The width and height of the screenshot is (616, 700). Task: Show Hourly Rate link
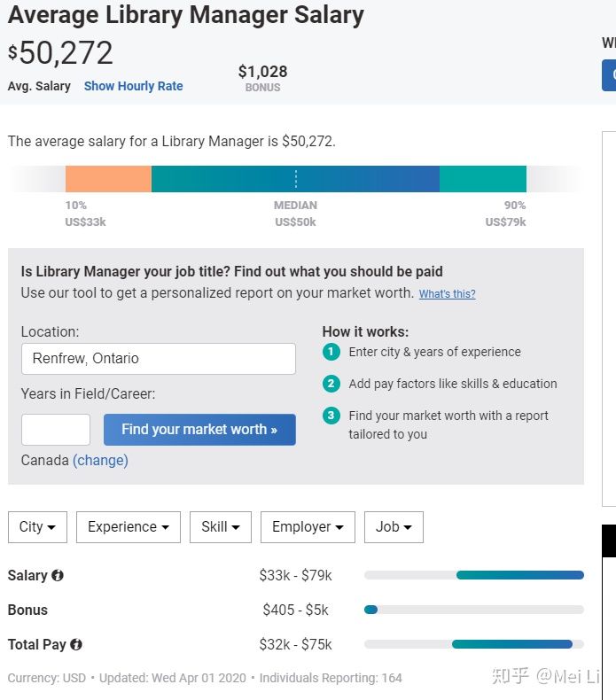133,86
